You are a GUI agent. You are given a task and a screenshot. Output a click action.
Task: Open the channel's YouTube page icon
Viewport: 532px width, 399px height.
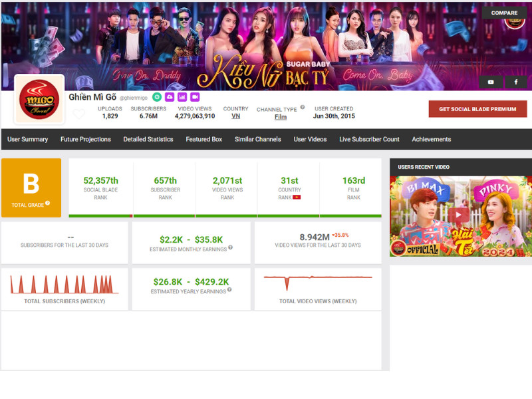(491, 82)
